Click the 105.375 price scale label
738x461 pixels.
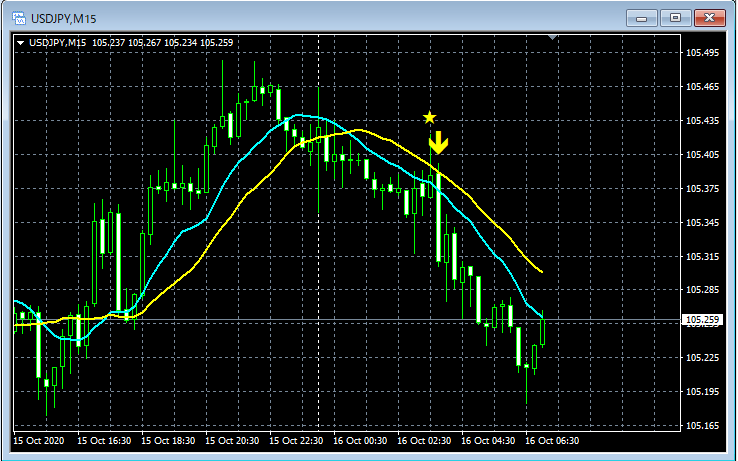(702, 189)
